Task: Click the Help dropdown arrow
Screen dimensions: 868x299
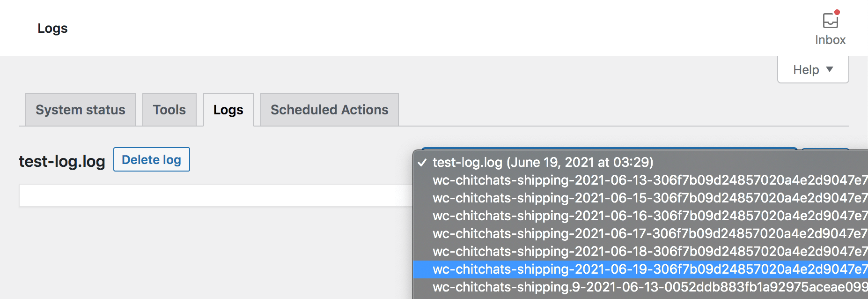Action: tap(830, 69)
